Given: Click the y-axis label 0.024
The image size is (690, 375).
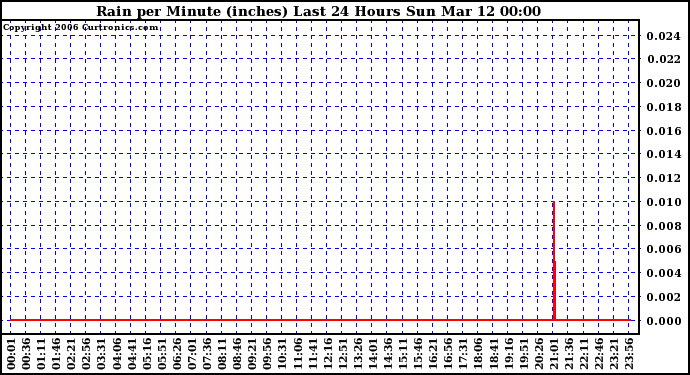Looking at the screenshot, I should pos(664,36).
